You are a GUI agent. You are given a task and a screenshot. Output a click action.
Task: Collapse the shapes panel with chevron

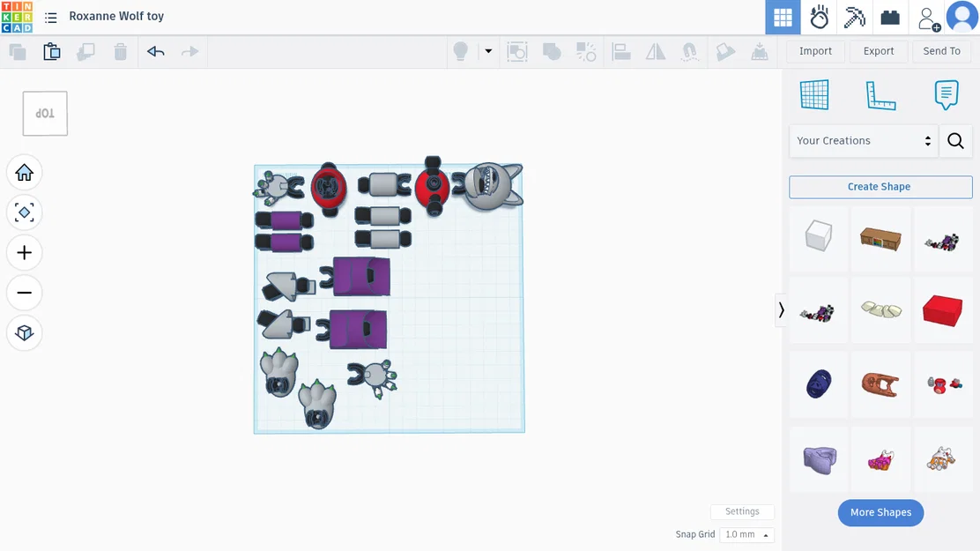click(781, 310)
